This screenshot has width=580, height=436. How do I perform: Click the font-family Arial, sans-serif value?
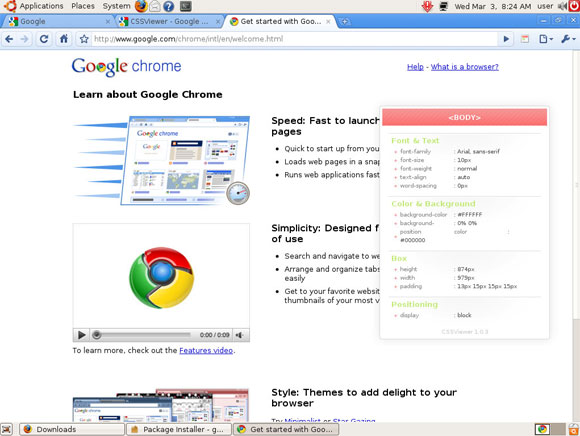pos(478,151)
